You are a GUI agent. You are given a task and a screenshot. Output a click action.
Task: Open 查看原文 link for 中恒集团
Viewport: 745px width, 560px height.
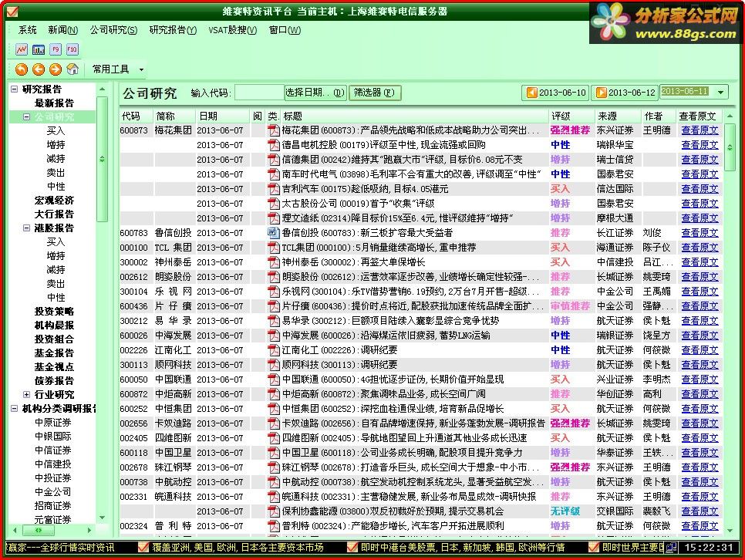click(699, 409)
